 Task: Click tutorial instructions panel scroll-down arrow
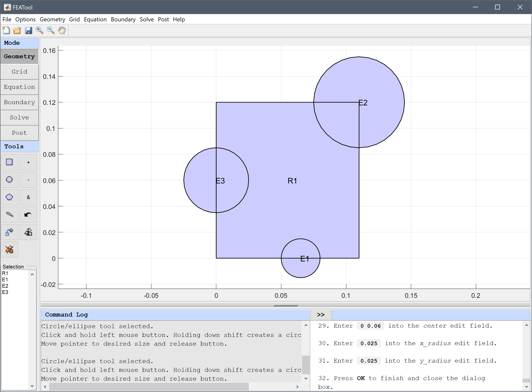526,387
